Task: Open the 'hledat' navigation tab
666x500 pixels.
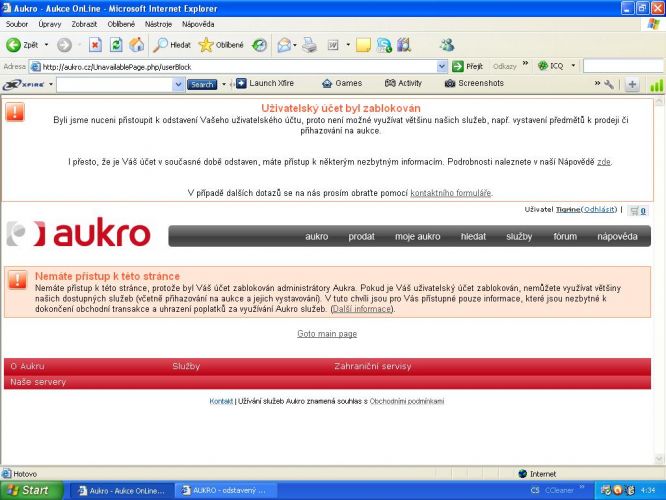Action: click(x=473, y=237)
